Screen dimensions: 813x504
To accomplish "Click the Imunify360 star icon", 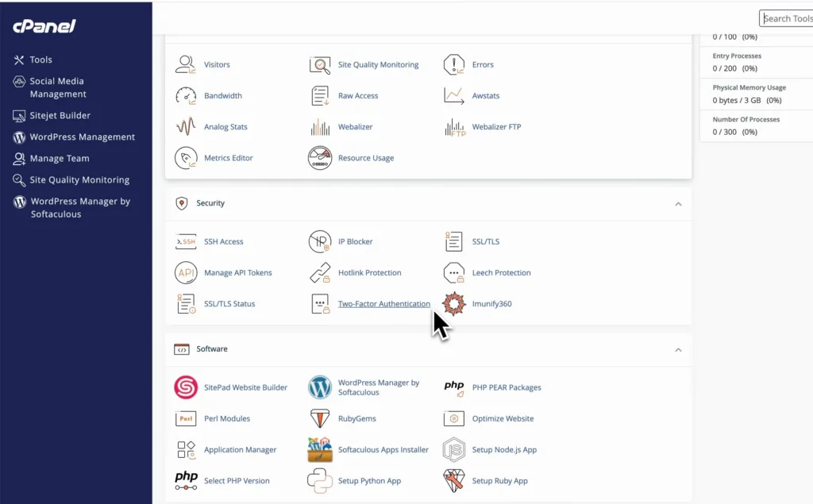I will click(x=453, y=304).
